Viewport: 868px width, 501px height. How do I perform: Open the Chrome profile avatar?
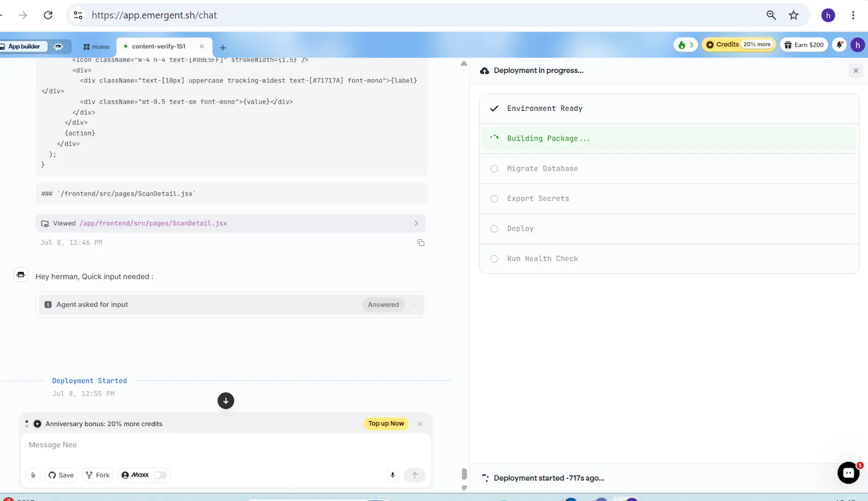(x=828, y=15)
